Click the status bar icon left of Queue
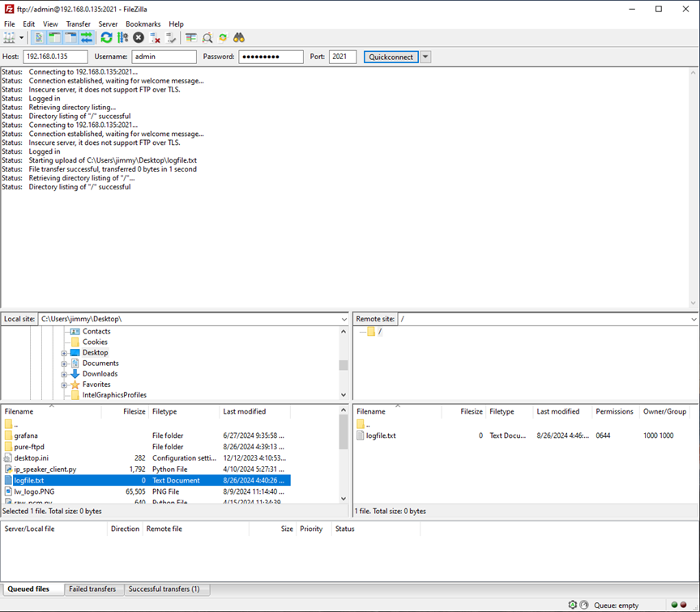 (x=584, y=606)
